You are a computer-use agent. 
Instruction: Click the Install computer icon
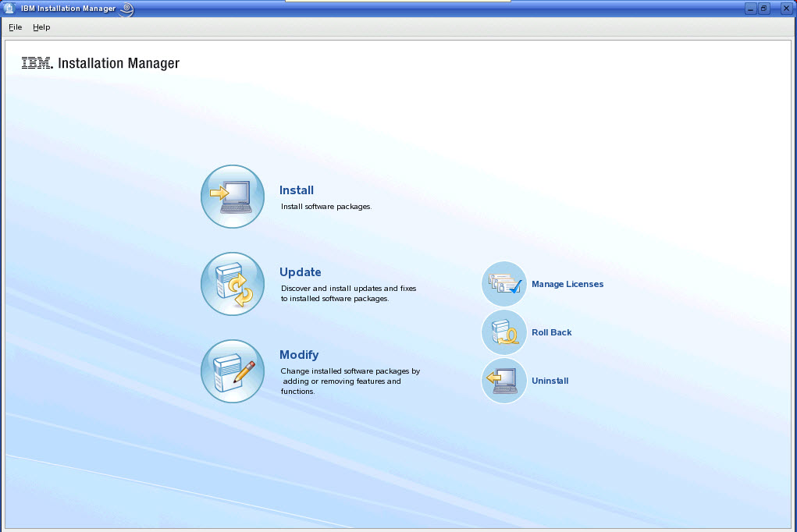point(233,196)
